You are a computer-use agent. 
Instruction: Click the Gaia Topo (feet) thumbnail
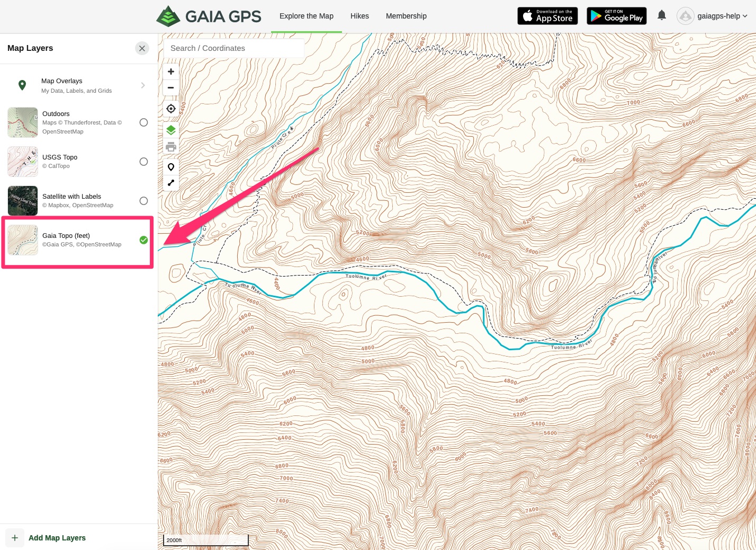23,240
